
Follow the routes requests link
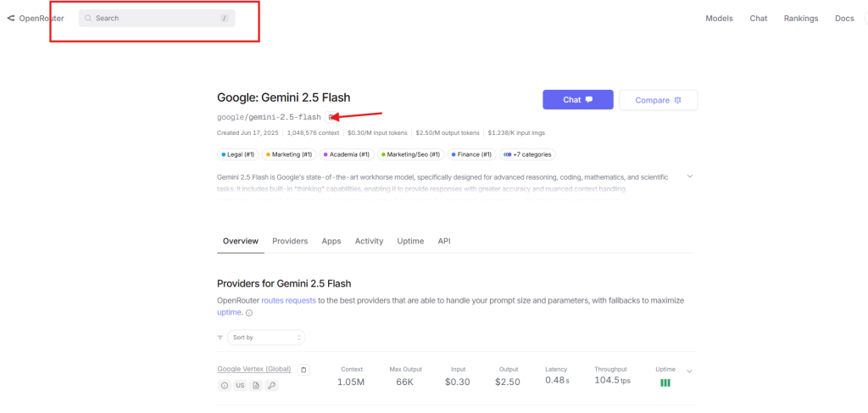click(x=288, y=300)
